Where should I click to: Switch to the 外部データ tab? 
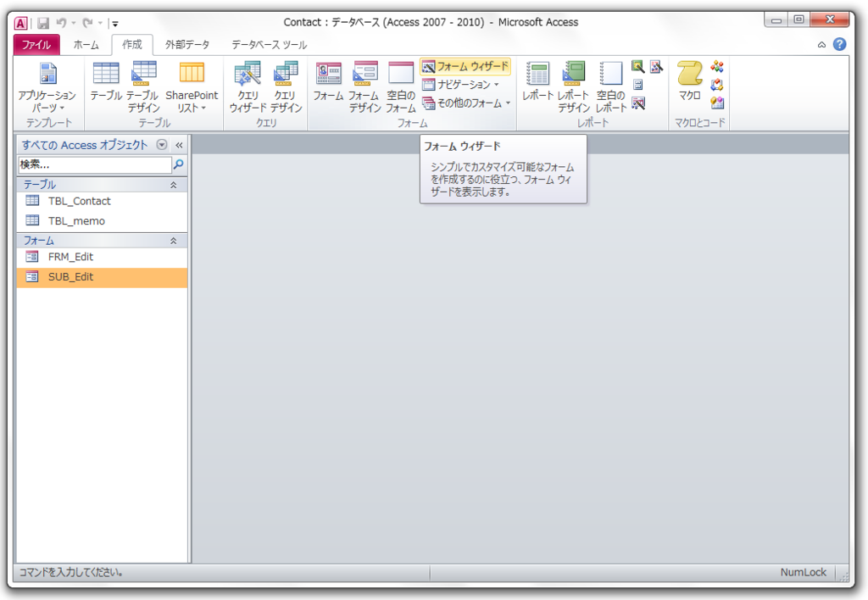click(187, 45)
